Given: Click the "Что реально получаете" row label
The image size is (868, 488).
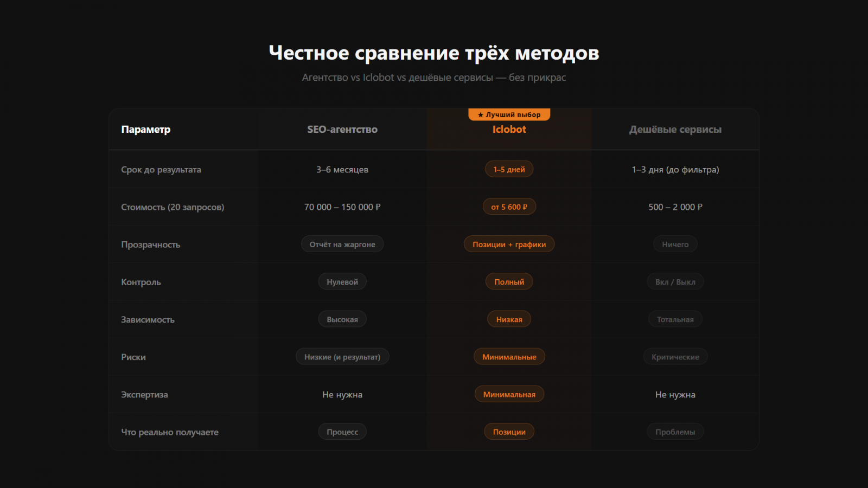Looking at the screenshot, I should 170,432.
